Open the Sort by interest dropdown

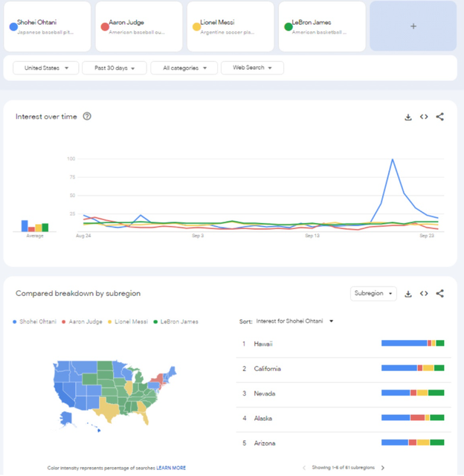(294, 321)
